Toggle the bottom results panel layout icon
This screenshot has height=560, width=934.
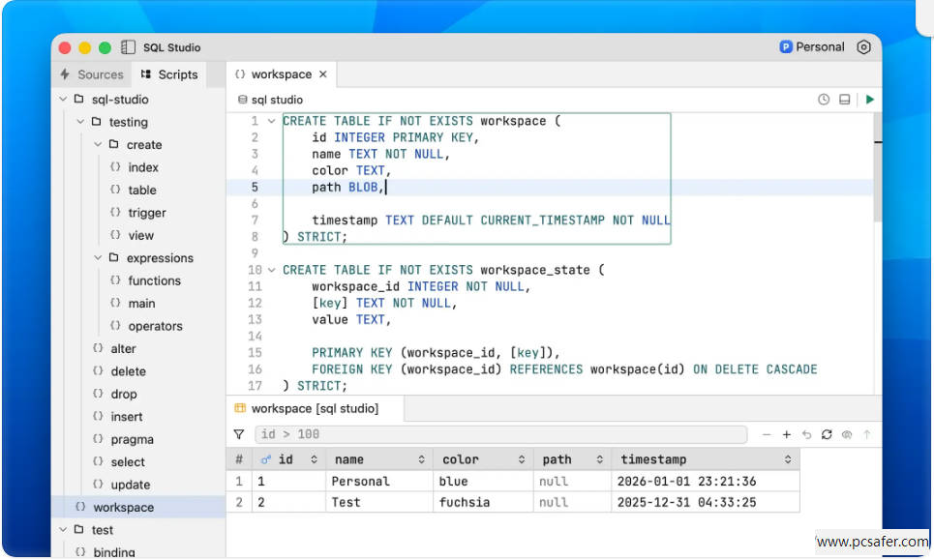coord(845,100)
